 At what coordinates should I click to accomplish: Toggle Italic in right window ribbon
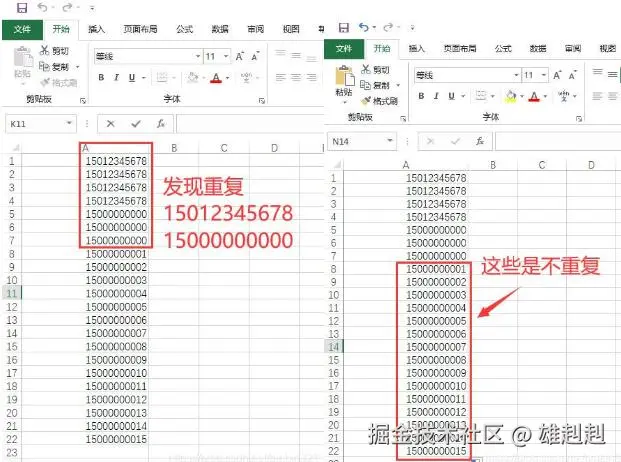[x=436, y=96]
